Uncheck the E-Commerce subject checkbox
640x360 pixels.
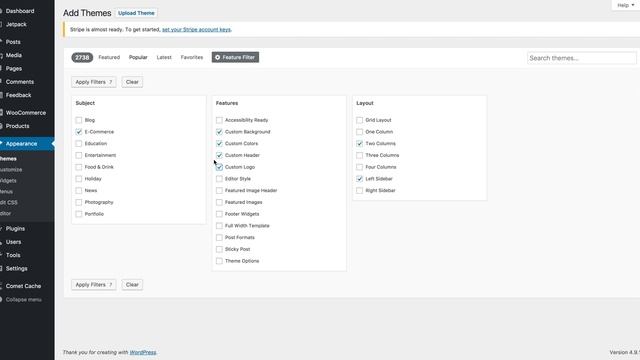pyautogui.click(x=79, y=132)
